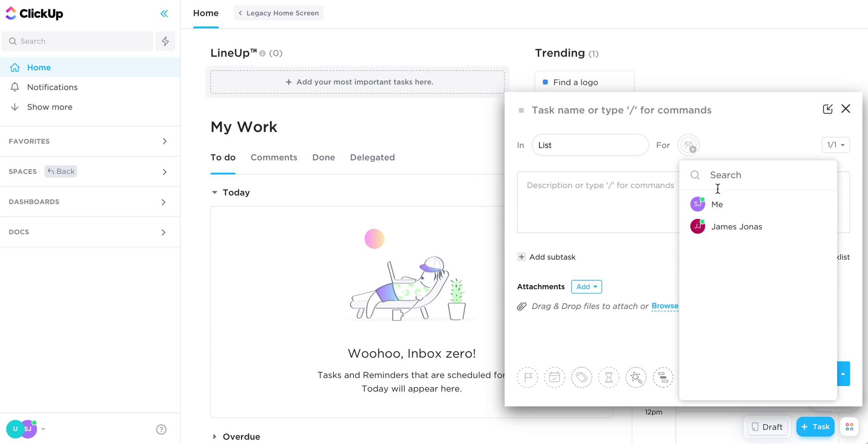Go to Legacy Home Screen
868x444 pixels.
point(278,13)
